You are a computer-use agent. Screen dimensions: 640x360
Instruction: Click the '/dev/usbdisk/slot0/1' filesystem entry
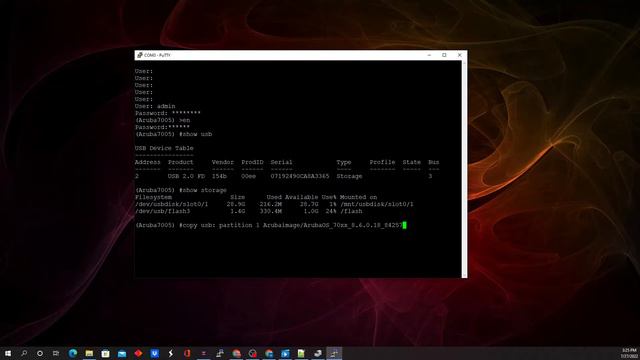[171, 204]
